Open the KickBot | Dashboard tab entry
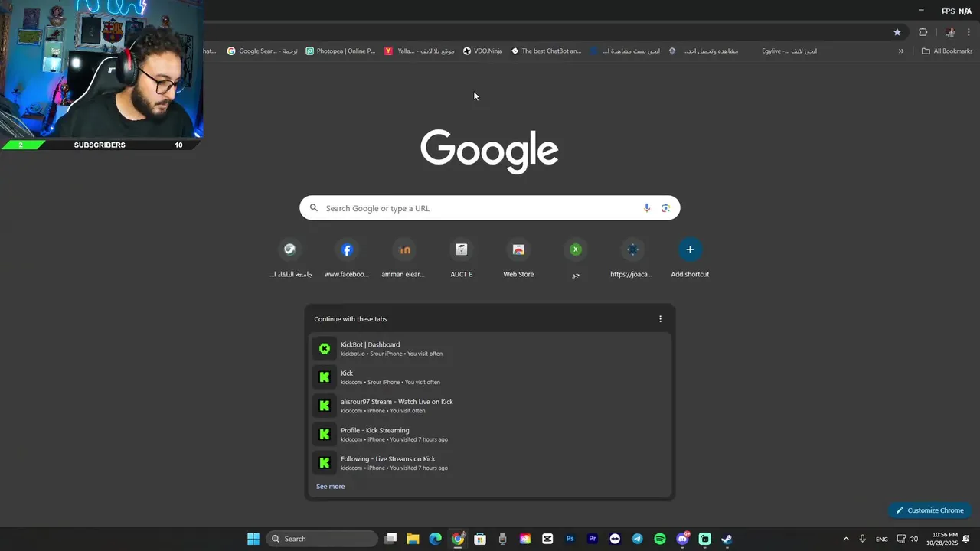 tap(490, 349)
